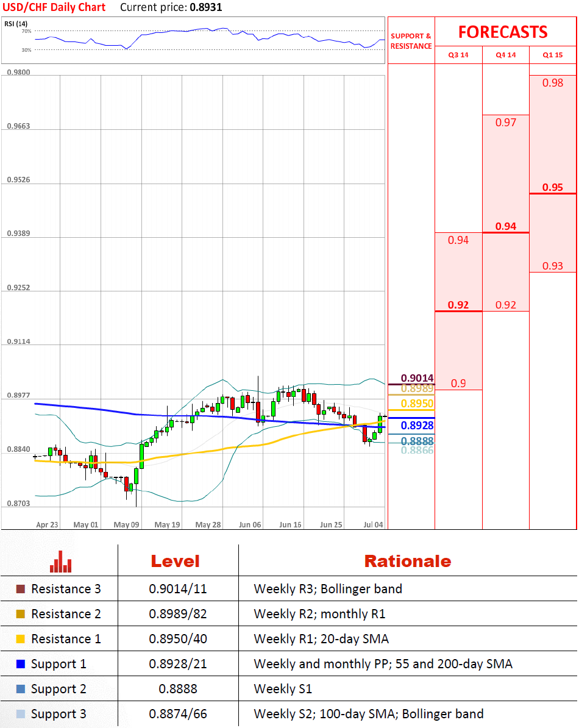This screenshot has width=579, height=728.
Task: Select the Q3 14 forecast column header
Action: pos(458,55)
